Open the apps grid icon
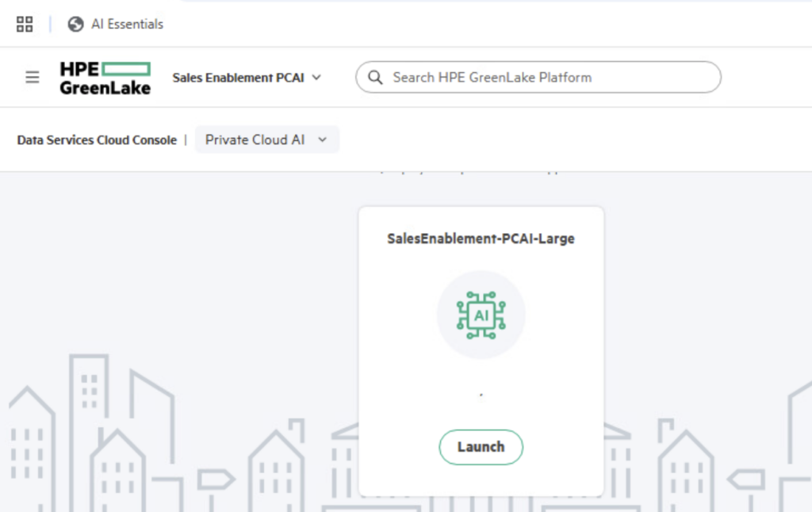This screenshot has width=812, height=512. click(25, 24)
